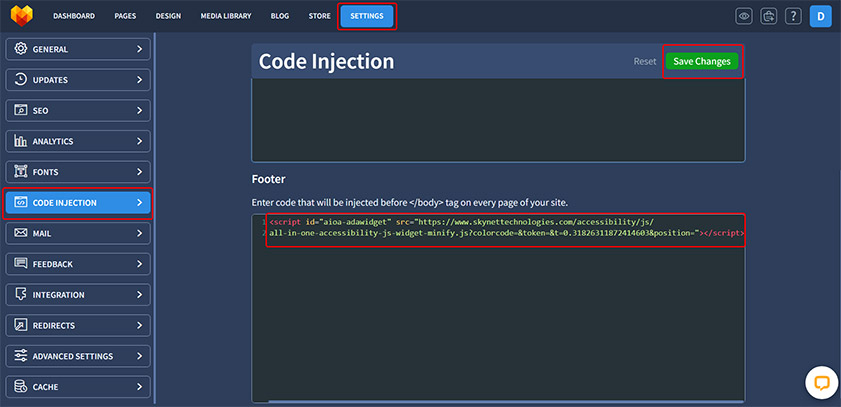841x407 pixels.
Task: Click the Advanced Settings sliders icon
Action: (x=21, y=356)
